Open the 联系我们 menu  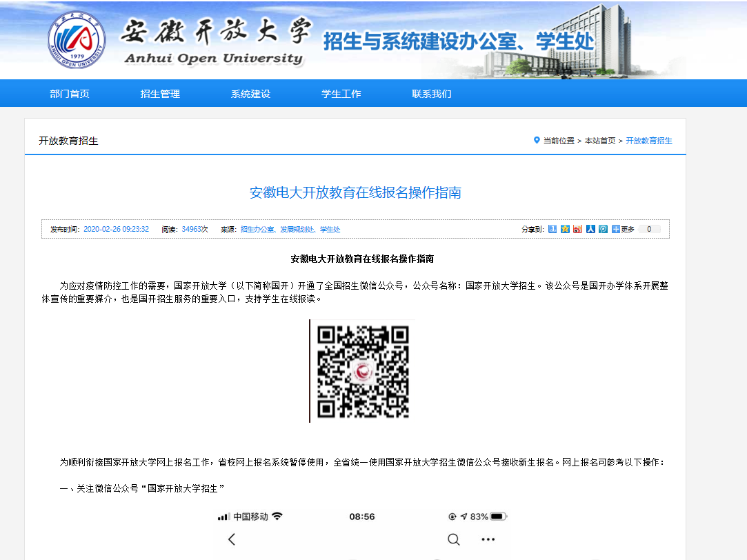(432, 93)
